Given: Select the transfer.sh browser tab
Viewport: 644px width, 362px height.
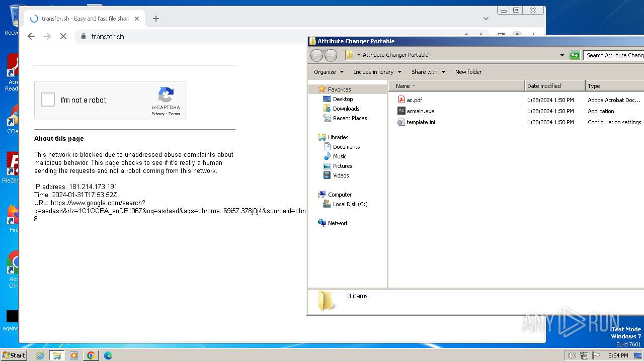Looking at the screenshot, I should point(85,19).
